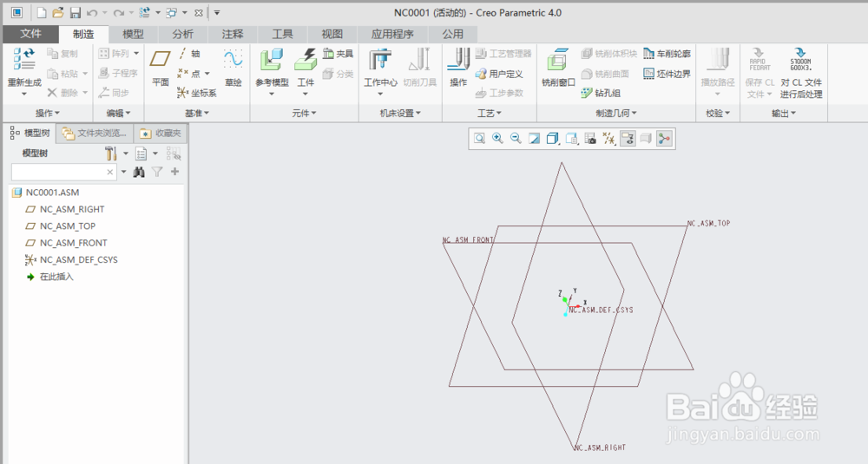868x464 pixels.
Task: Expand the 工艺 group dropdown
Action: click(490, 113)
